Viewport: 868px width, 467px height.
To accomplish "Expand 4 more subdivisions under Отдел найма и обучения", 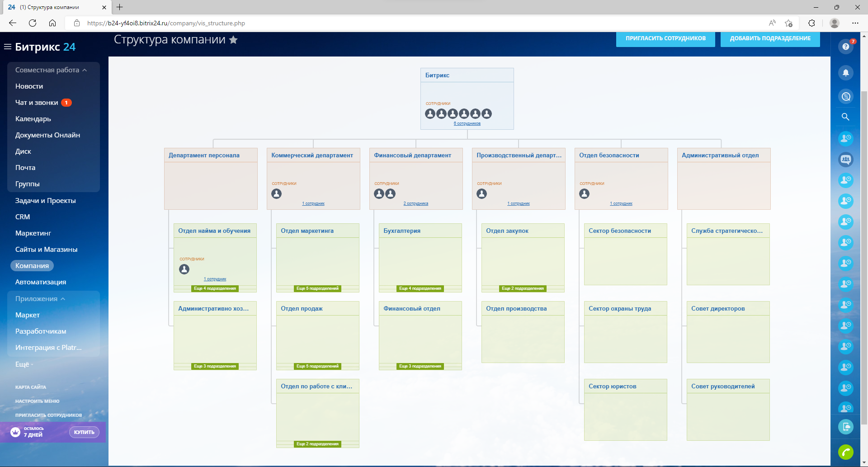I will point(215,288).
